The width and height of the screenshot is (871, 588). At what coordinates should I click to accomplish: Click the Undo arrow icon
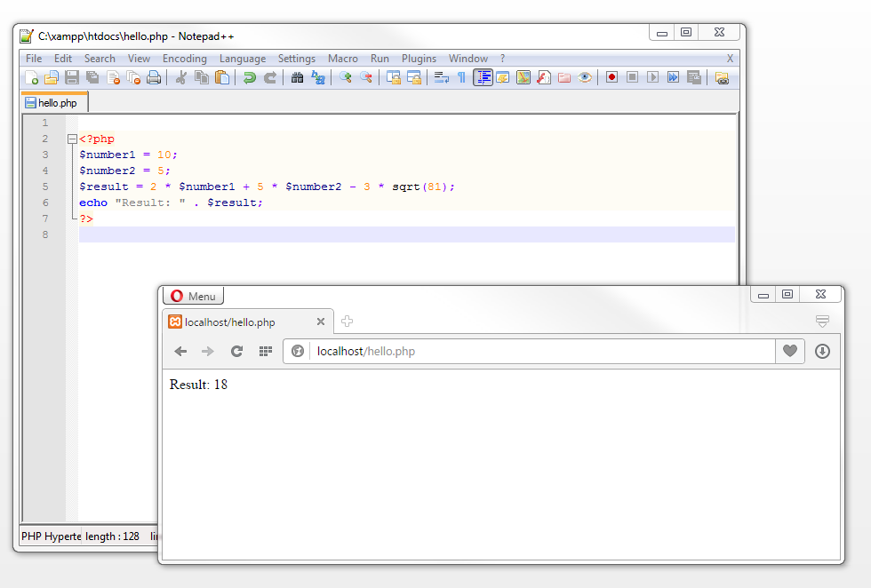[250, 78]
